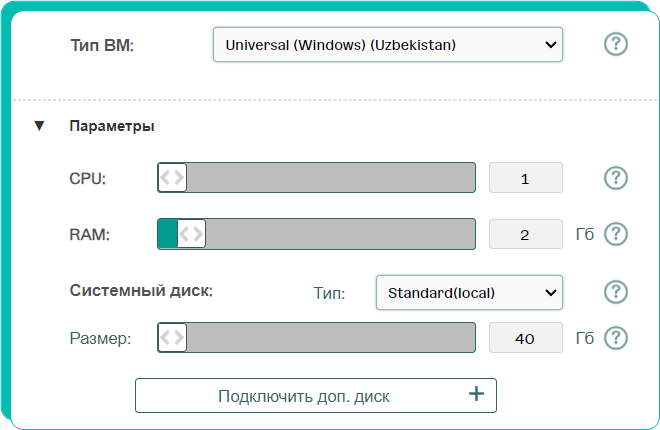Focus the RAM value field showing 2
660x430 pixels.
pyautogui.click(x=525, y=234)
